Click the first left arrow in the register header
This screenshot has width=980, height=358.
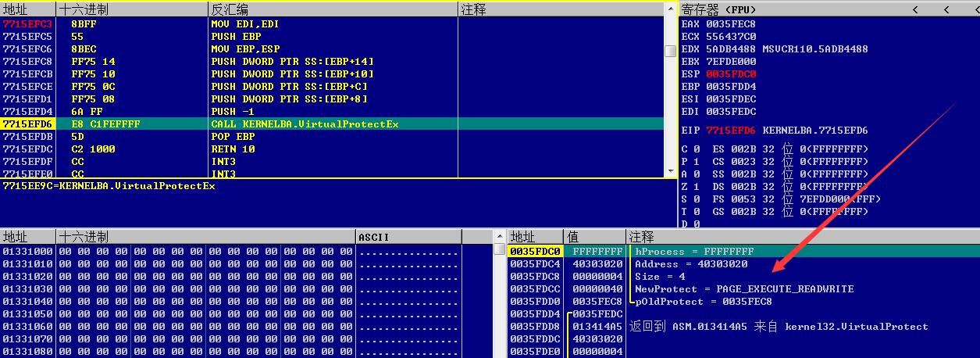click(x=915, y=9)
